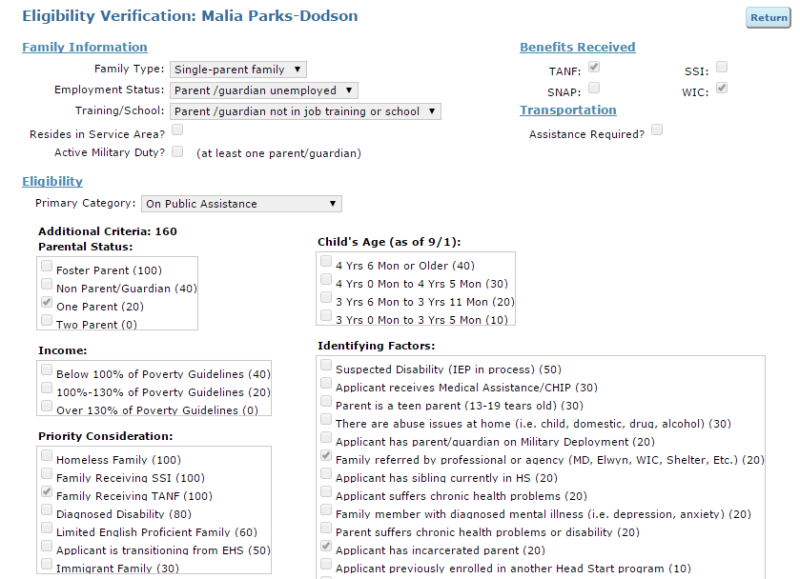Check the Foster Parent (100) option
Screen dimensions: 800x579
[46, 266]
